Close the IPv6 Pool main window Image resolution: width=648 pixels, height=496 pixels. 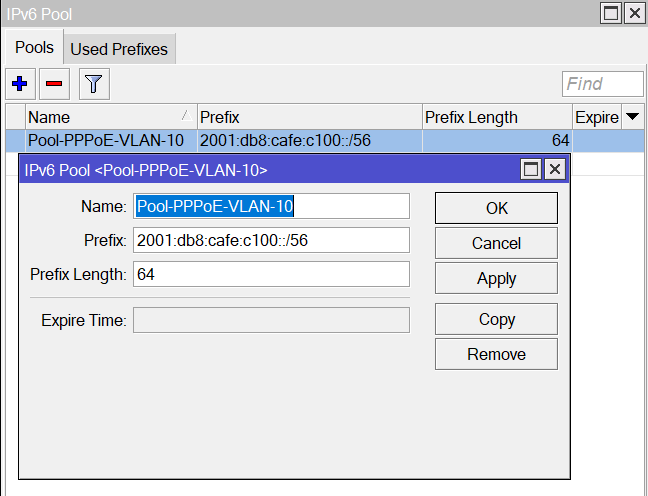(634, 13)
